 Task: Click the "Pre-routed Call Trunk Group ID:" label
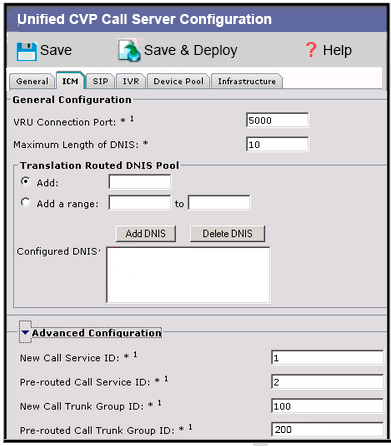[97, 430]
